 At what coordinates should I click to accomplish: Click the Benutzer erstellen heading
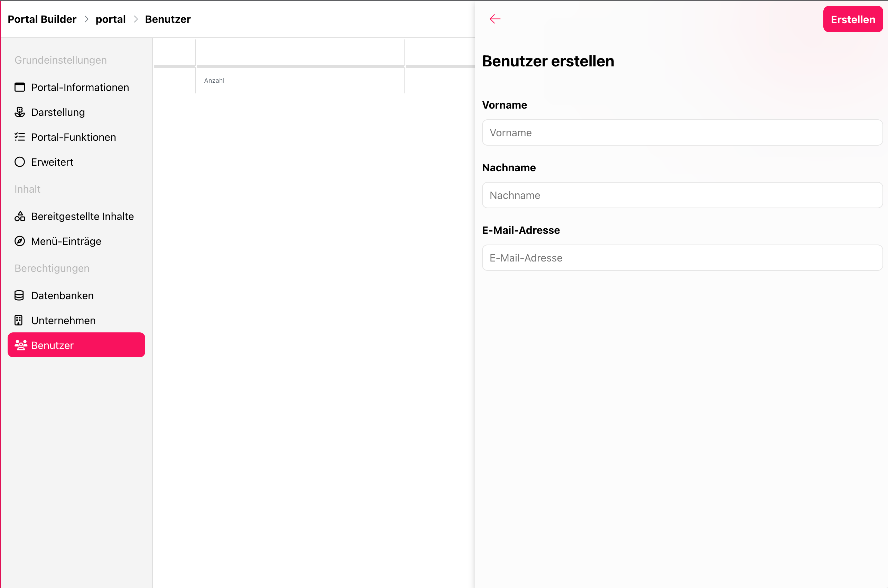(548, 61)
